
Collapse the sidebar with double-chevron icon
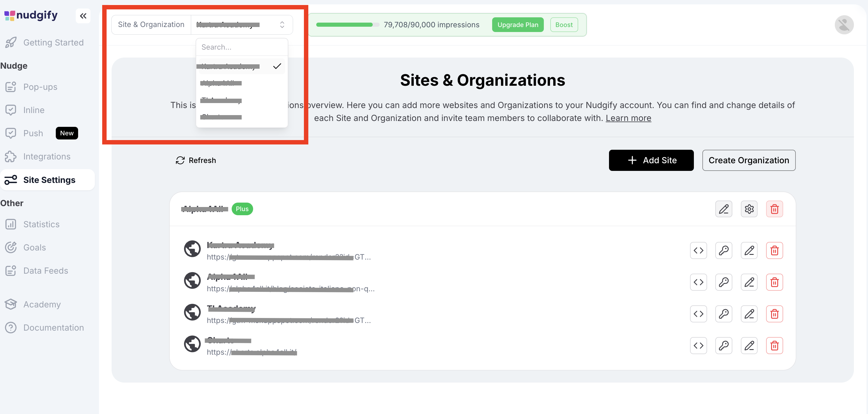click(83, 16)
